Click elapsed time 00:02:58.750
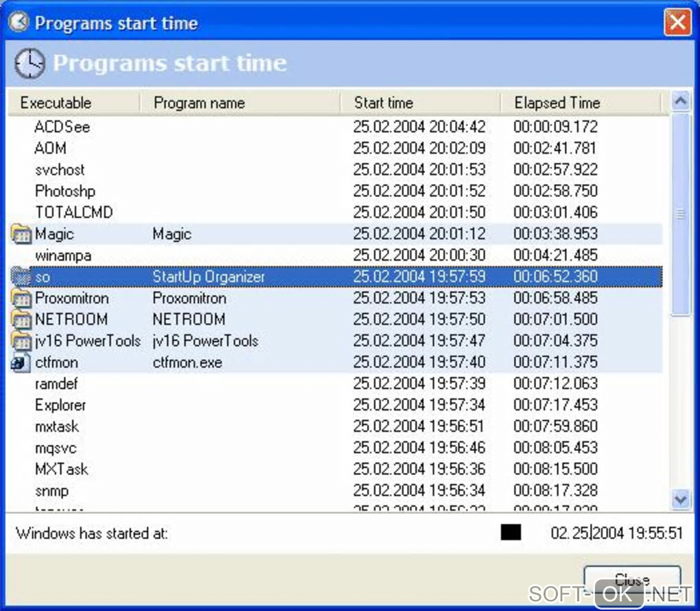Image resolution: width=700 pixels, height=611 pixels. coord(555,191)
